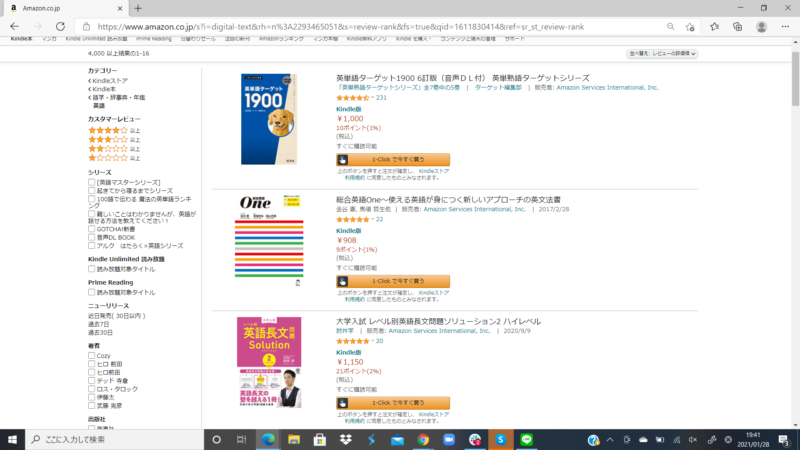This screenshot has height=450, width=800.
Task: Enable Prime Reading 読み放題対象タイトル checkbox
Action: coord(91,292)
